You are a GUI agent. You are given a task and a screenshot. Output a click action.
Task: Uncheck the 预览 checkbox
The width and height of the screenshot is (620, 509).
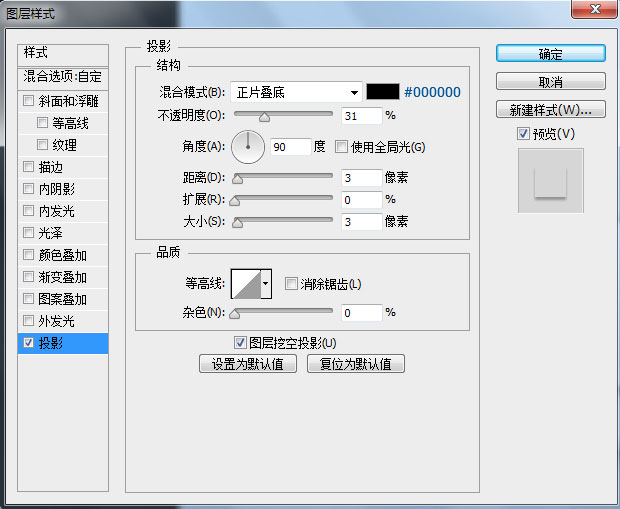tap(523, 134)
